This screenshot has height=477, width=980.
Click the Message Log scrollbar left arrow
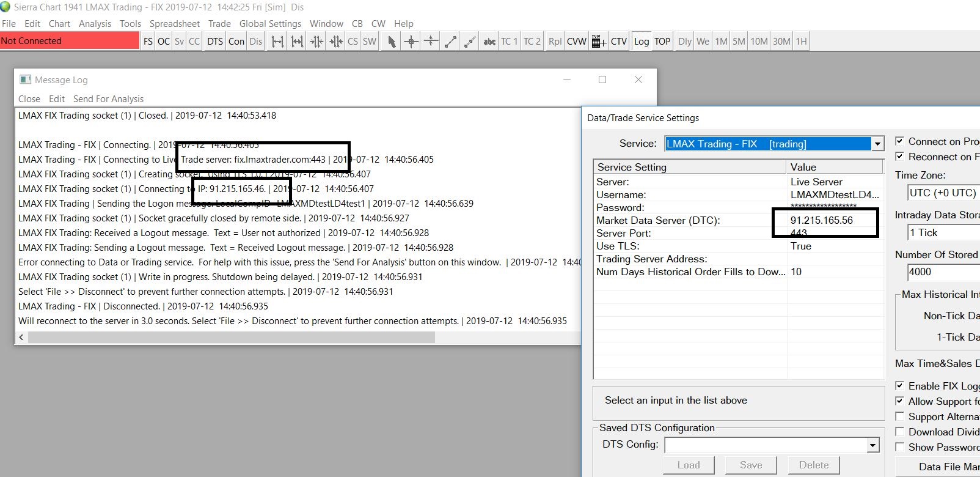(21, 338)
